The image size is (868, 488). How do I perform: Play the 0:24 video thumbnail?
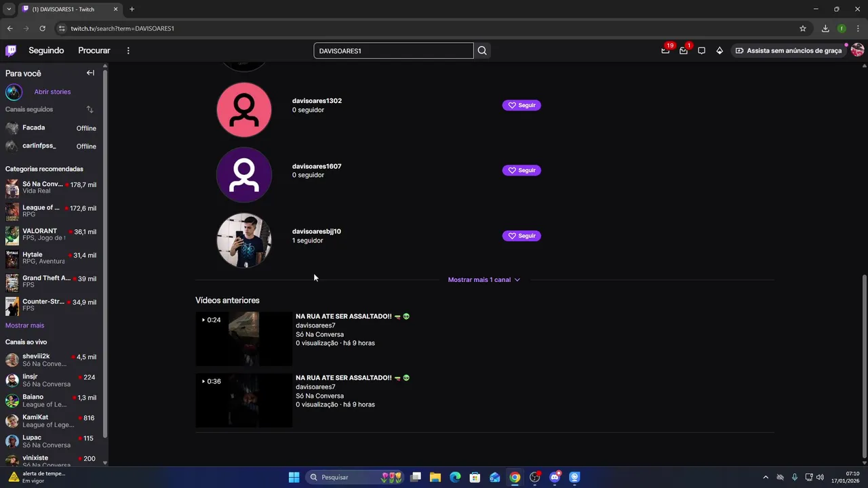(244, 339)
